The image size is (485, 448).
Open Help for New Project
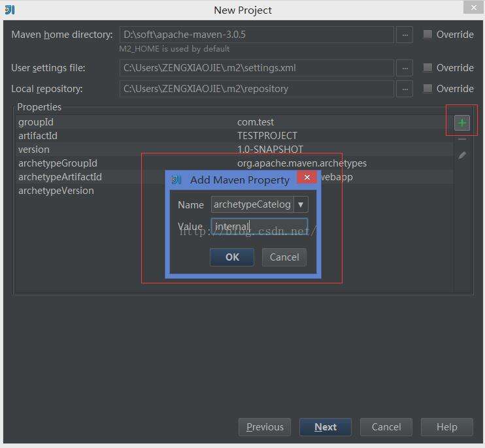click(446, 427)
